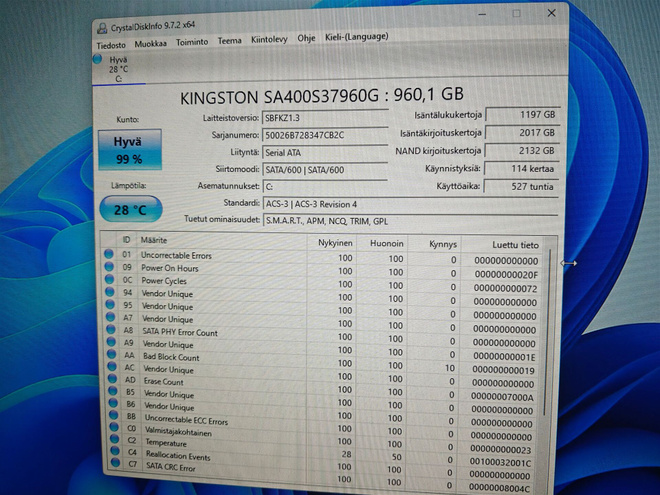This screenshot has height=495, width=660.
Task: Open the Tiedosto menu
Action: click(111, 45)
